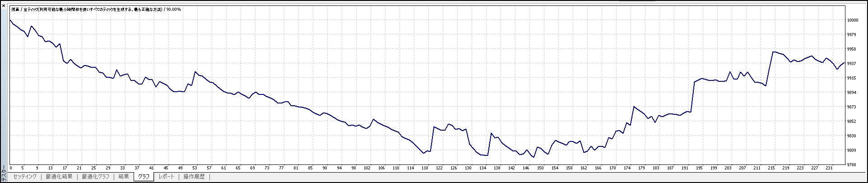Click trade number 231 on the horizontal axis
The width and height of the screenshot is (868, 183).
click(829, 168)
